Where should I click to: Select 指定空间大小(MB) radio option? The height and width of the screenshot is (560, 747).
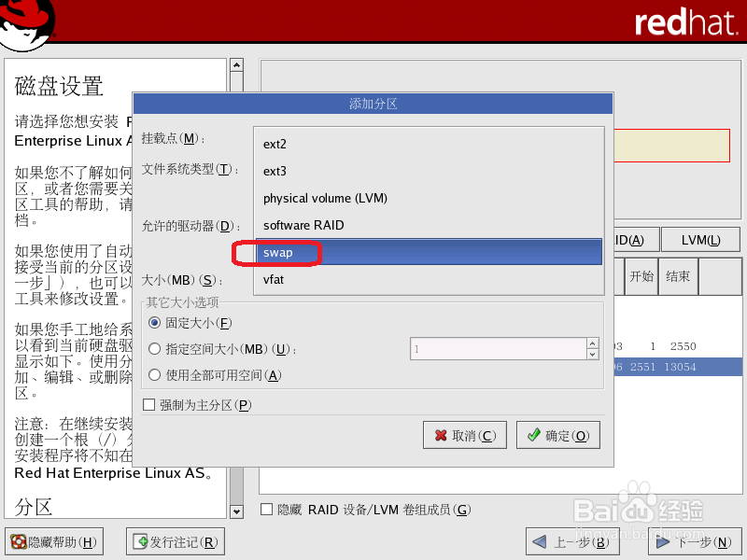[154, 349]
